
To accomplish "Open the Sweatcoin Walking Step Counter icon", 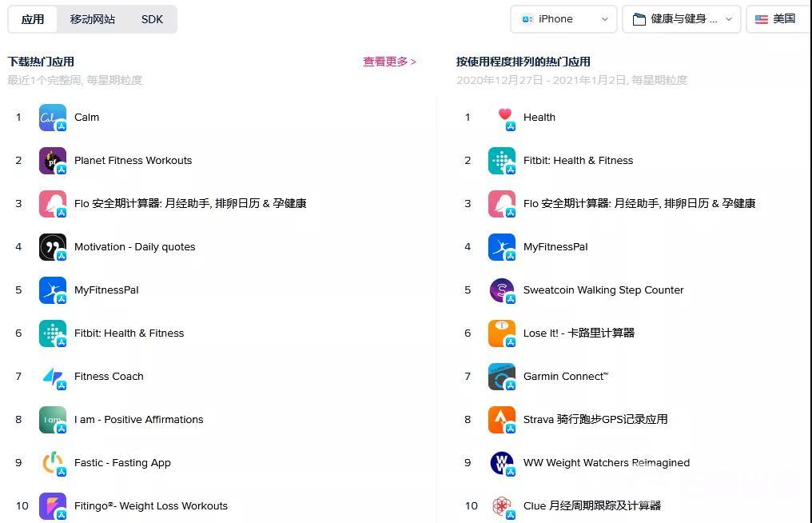I will (x=502, y=289).
